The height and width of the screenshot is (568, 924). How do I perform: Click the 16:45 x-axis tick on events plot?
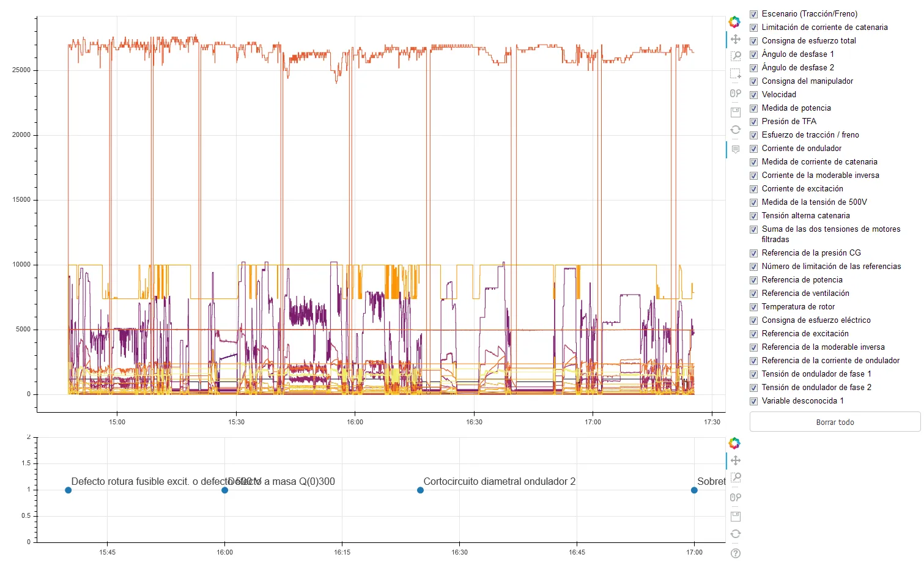click(577, 552)
